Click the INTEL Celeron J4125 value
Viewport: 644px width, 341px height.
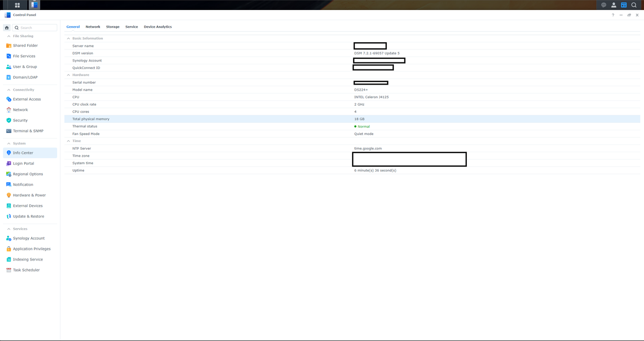[x=371, y=97]
